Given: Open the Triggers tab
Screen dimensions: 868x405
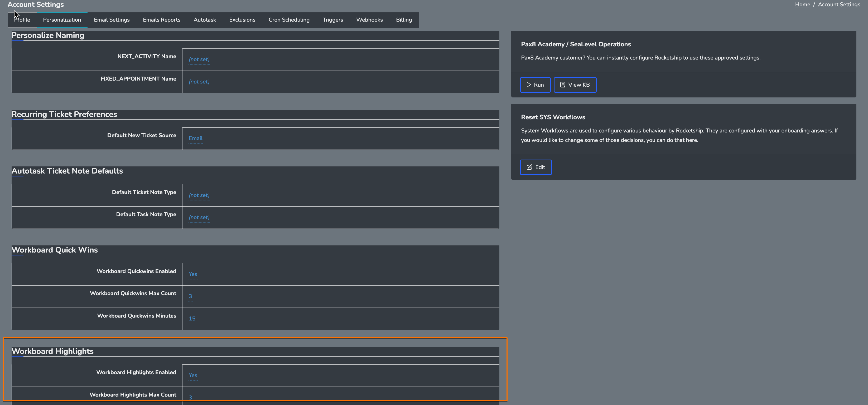Looking at the screenshot, I should click(x=332, y=20).
